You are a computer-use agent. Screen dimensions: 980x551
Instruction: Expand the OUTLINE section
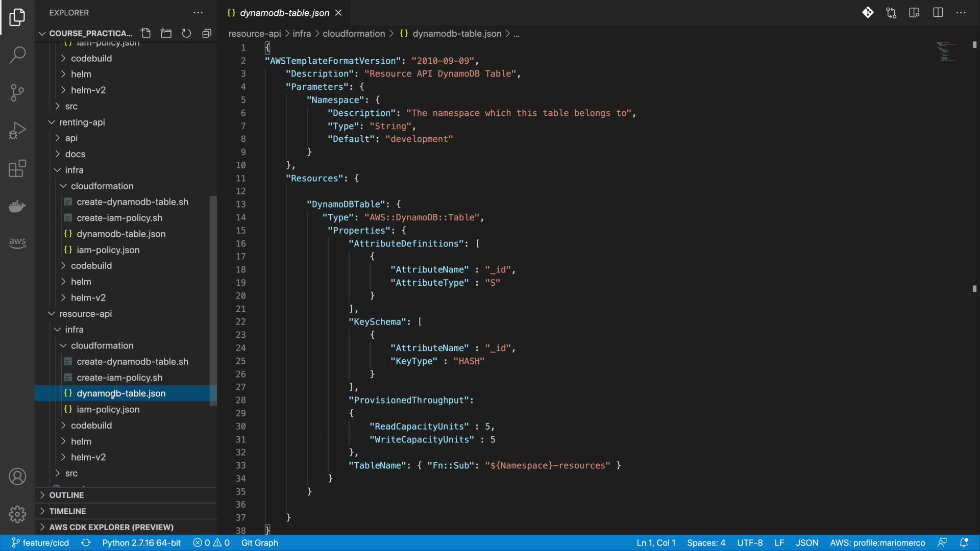pyautogui.click(x=66, y=495)
